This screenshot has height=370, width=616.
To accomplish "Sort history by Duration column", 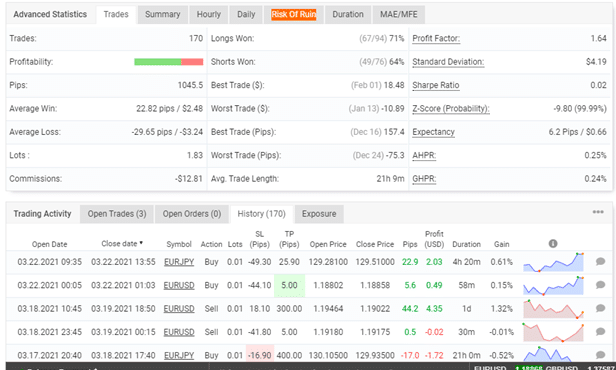I will pos(466,244).
